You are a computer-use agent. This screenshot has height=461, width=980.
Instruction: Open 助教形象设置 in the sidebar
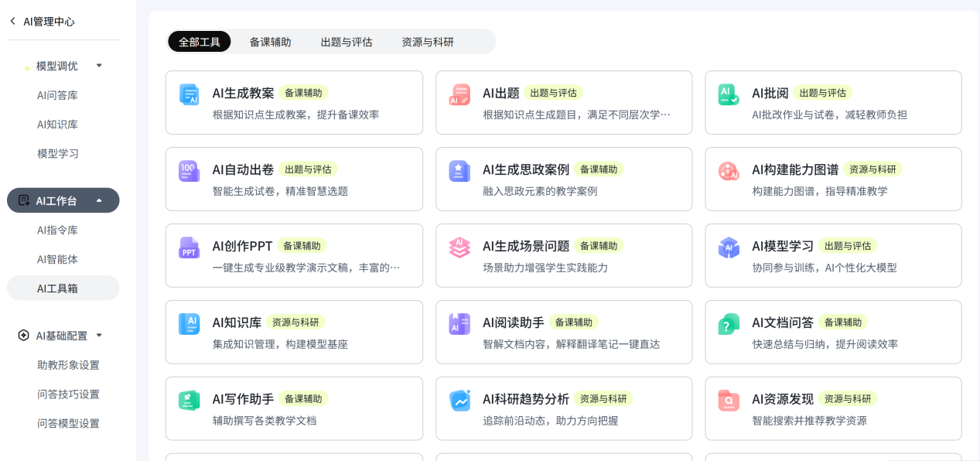pyautogui.click(x=68, y=364)
